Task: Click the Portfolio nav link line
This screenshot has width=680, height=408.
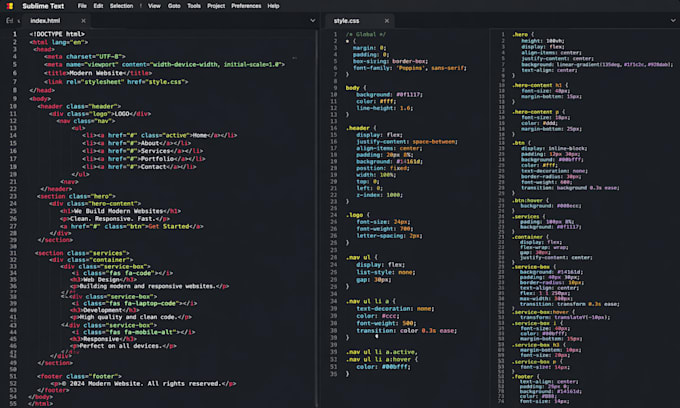Action: point(144,159)
